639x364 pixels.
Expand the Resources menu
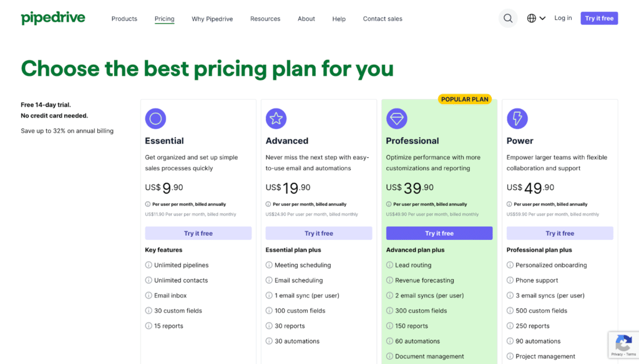pyautogui.click(x=265, y=19)
